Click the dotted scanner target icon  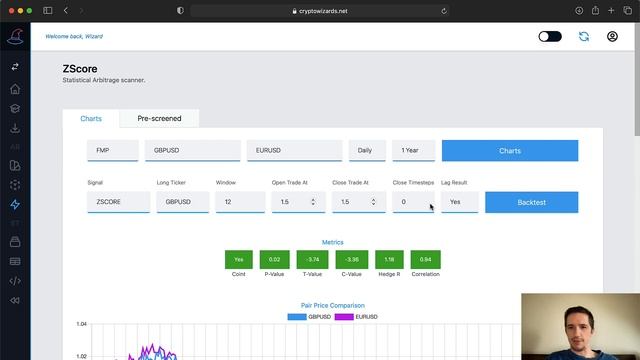[x=15, y=185]
